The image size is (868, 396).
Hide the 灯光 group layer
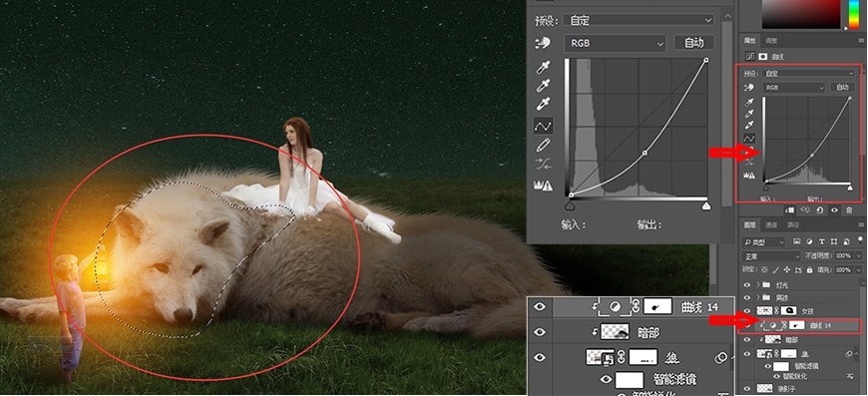point(747,285)
